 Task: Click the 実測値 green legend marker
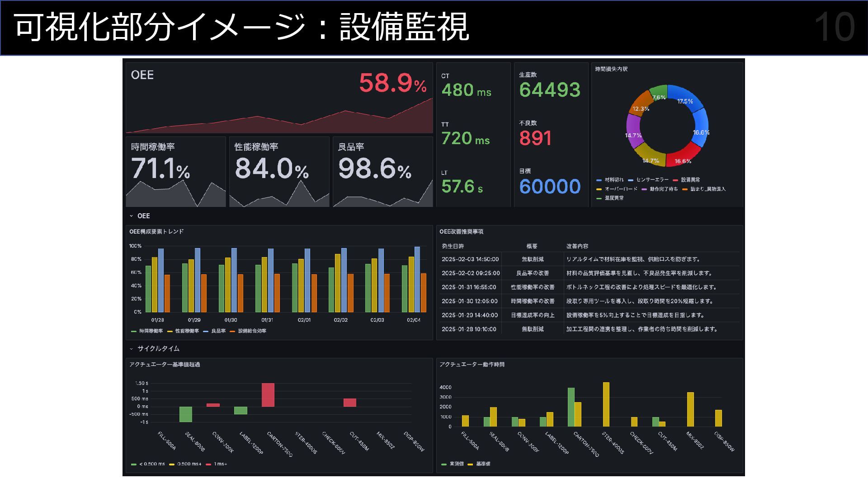(x=444, y=465)
